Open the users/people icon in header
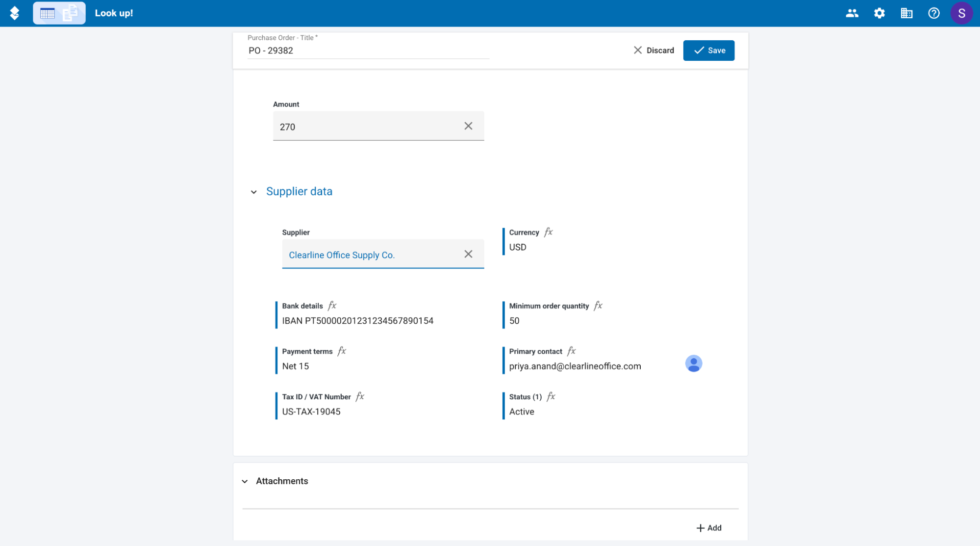 [x=852, y=13]
